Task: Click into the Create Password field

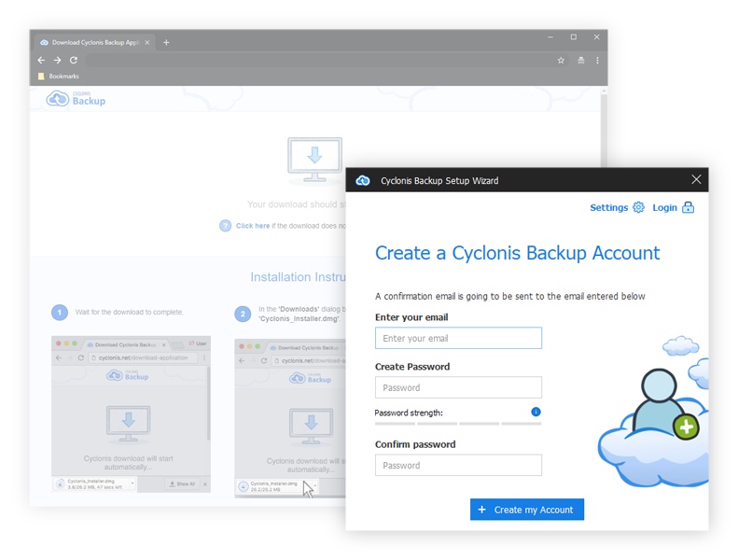Action: click(458, 387)
